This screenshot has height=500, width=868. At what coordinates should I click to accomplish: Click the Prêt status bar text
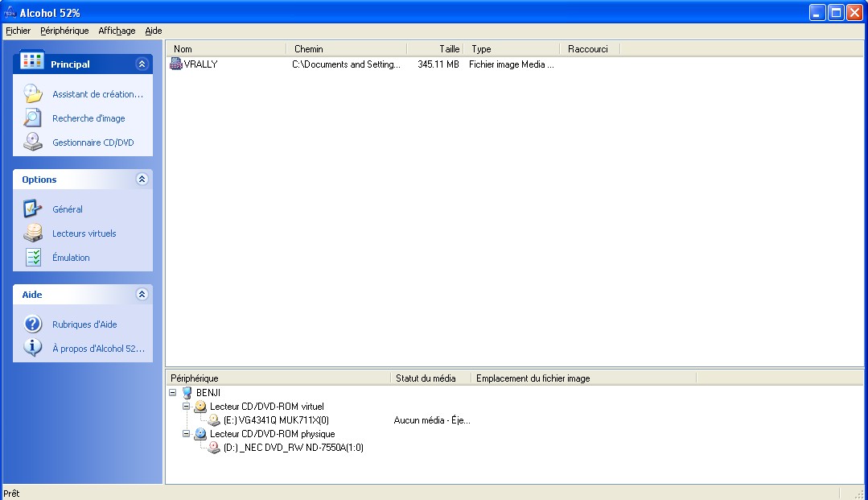11,494
